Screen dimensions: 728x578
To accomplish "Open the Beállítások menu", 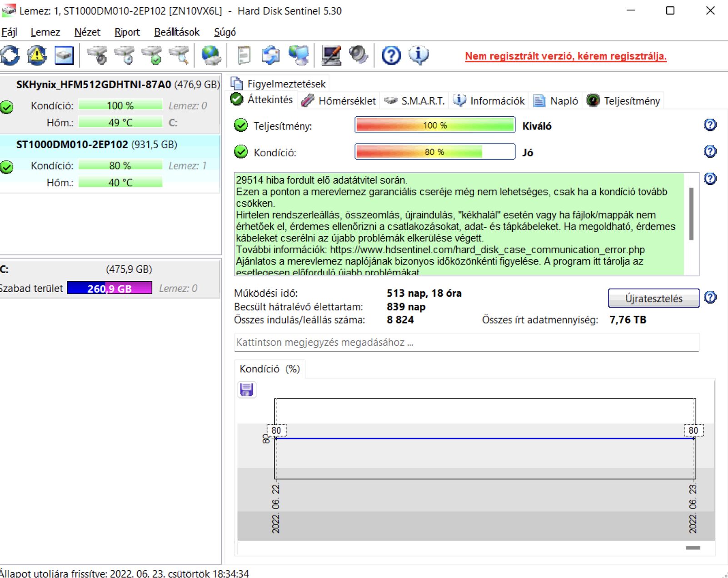I will (176, 32).
